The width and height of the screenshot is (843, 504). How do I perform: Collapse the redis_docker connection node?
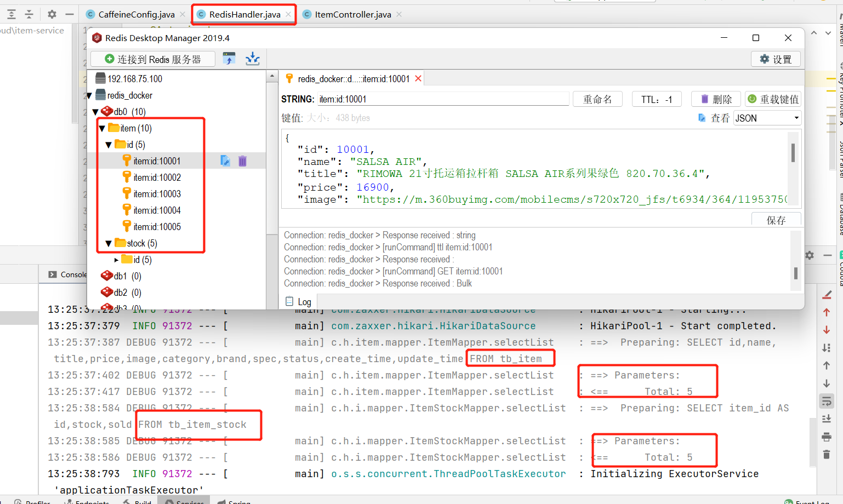pos(89,96)
